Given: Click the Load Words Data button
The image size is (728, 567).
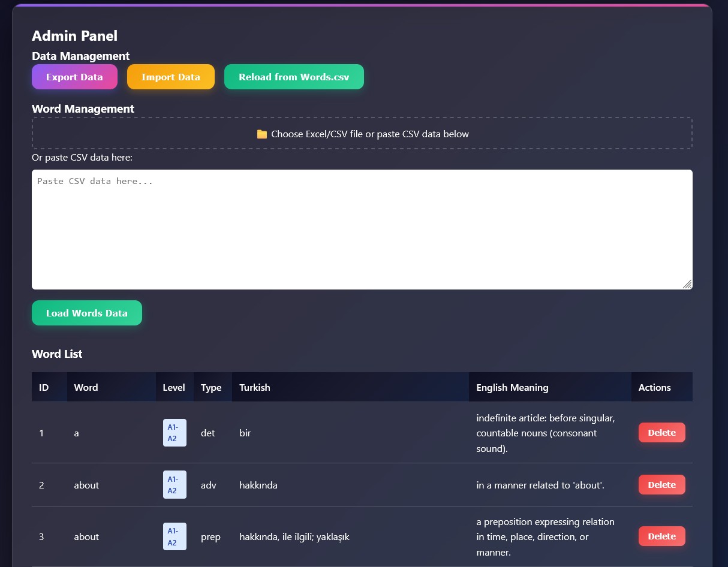Looking at the screenshot, I should coord(86,312).
